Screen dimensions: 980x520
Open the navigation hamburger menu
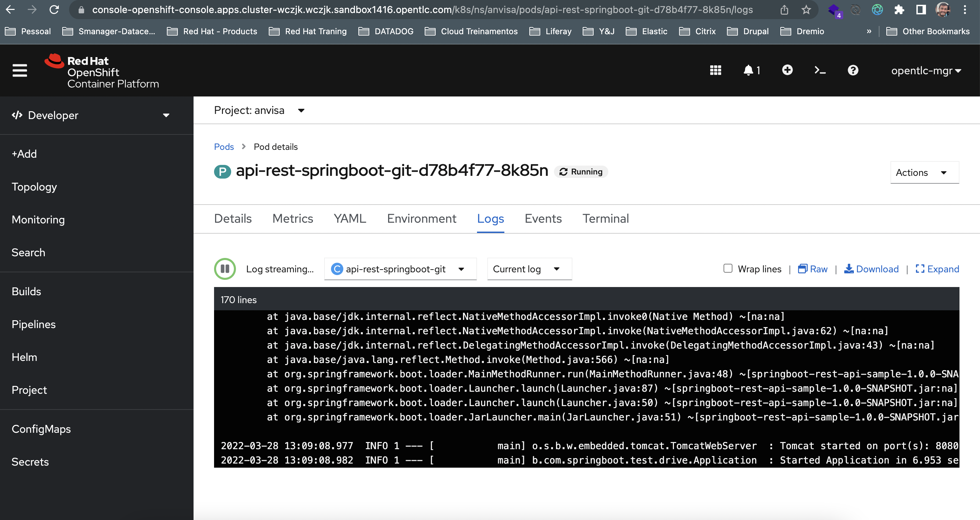coord(19,70)
